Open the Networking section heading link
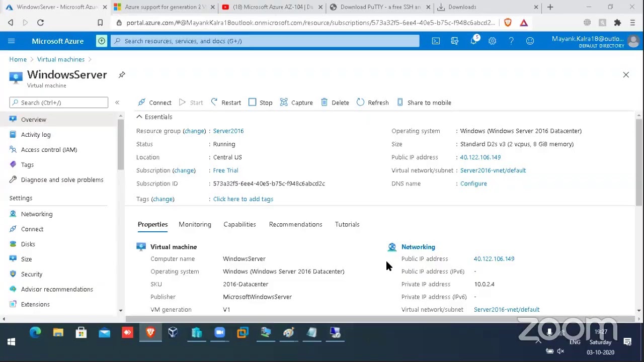Screen dimensions: 644x362 coord(418,247)
